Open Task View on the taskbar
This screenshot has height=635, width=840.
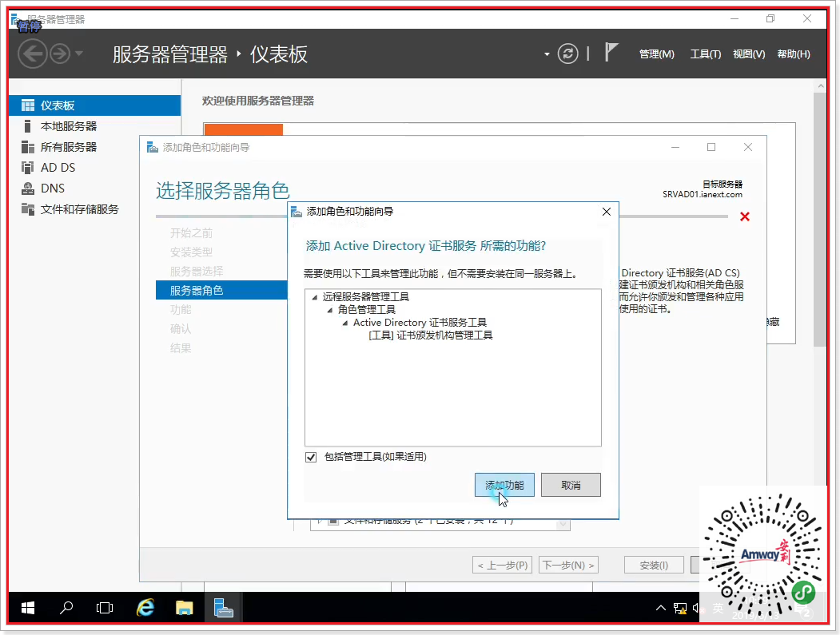click(x=105, y=608)
